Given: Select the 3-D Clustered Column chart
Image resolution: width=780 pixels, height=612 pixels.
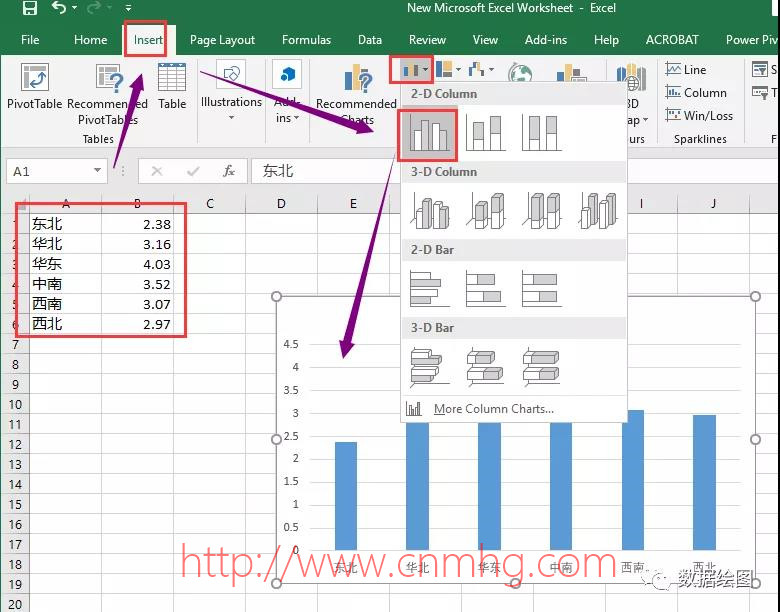Looking at the screenshot, I should pyautogui.click(x=430, y=211).
